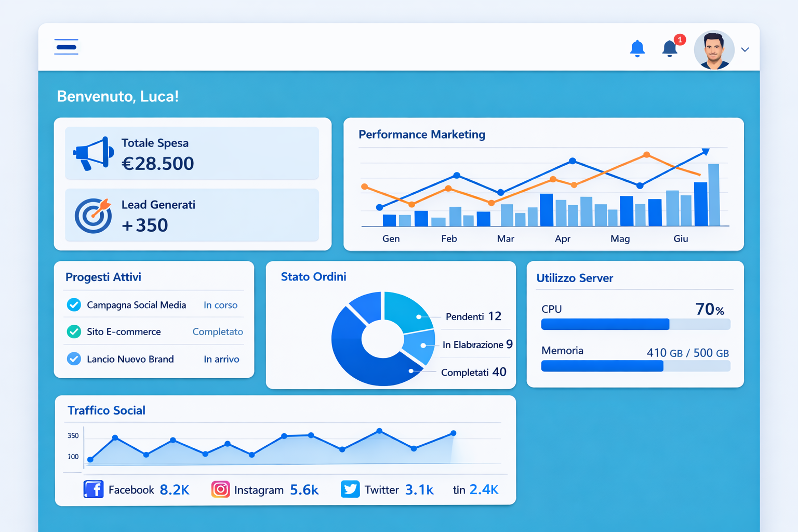
Task: Toggle the Lancio Nuovo Brand check mark
Action: tap(74, 358)
